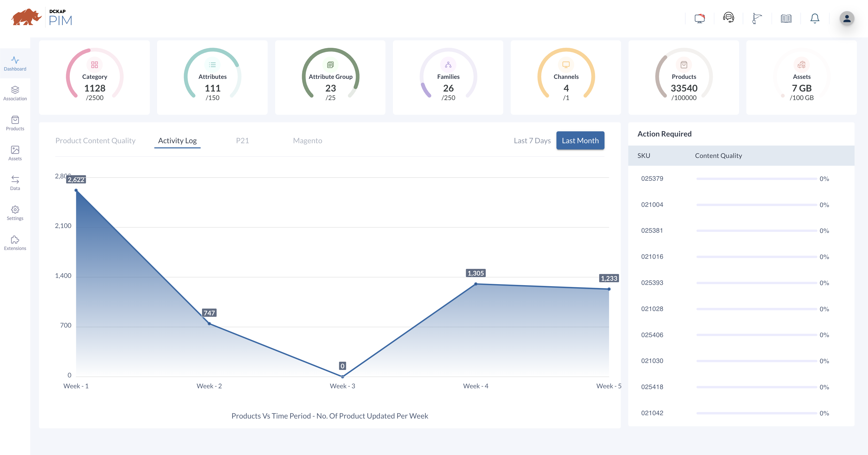Open the support headset icon
The width and height of the screenshot is (868, 455).
(729, 18)
